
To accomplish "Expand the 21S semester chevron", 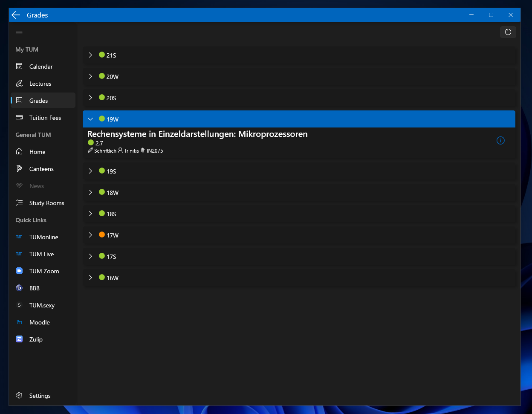I will [90, 55].
